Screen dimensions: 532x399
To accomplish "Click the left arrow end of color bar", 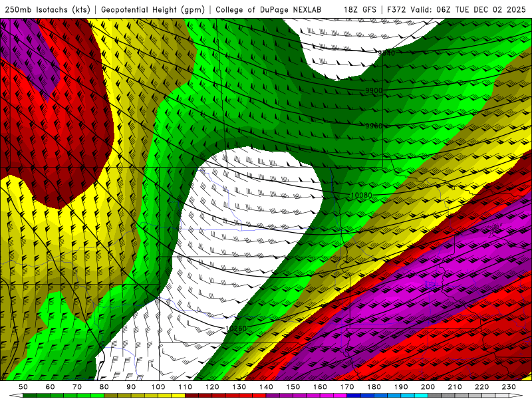I will [x=15, y=396].
